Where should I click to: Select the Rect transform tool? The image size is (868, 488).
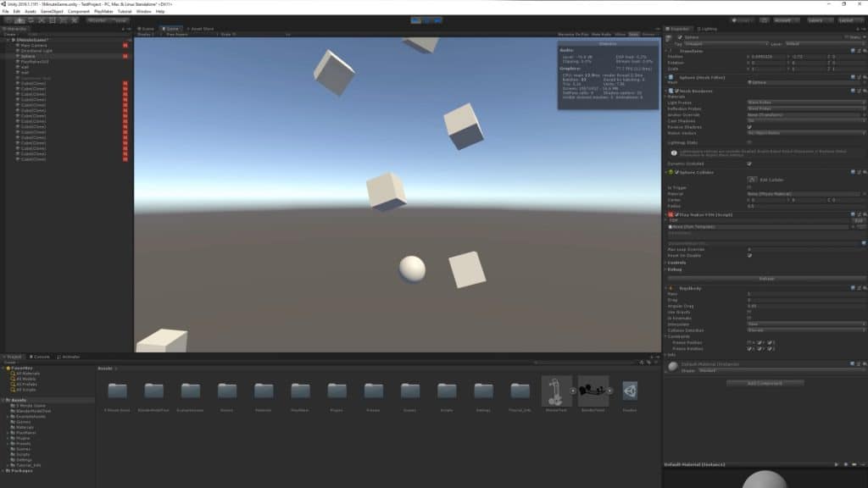[x=53, y=20]
